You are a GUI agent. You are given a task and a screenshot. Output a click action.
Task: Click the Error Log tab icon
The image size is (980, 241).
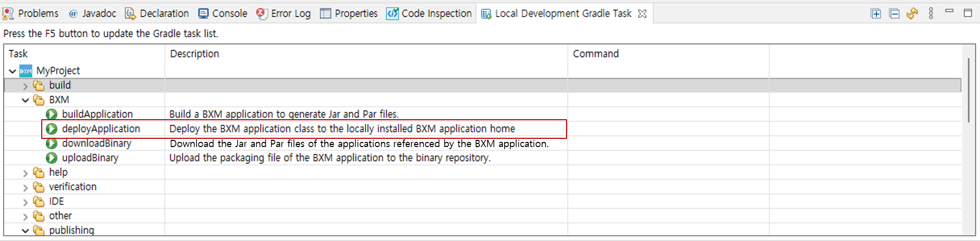262,13
